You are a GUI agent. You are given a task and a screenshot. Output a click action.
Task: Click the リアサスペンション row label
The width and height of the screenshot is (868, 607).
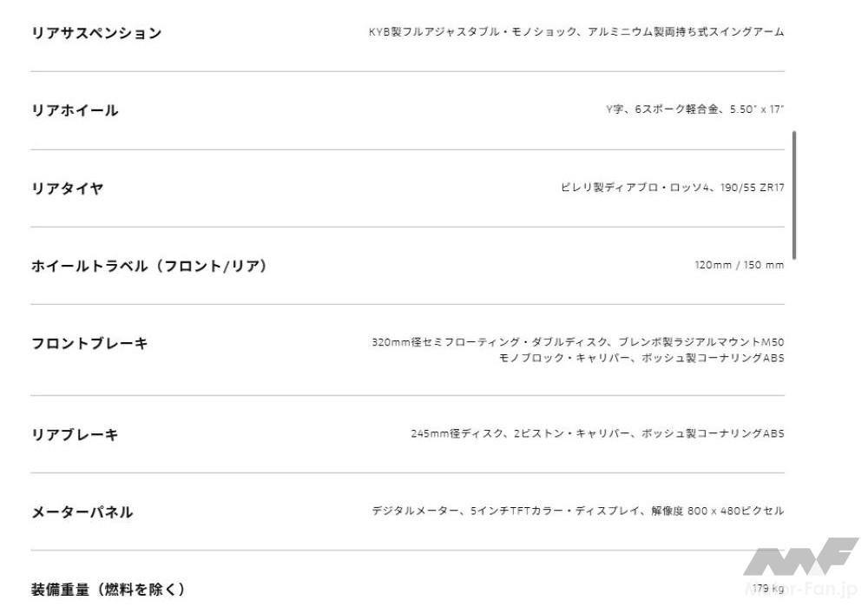pyautogui.click(x=96, y=33)
